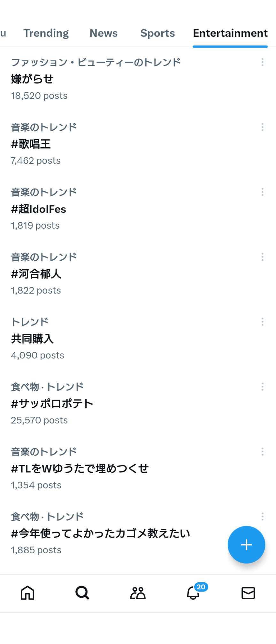Open three-dot menu for #サッポロポテト

263,387
